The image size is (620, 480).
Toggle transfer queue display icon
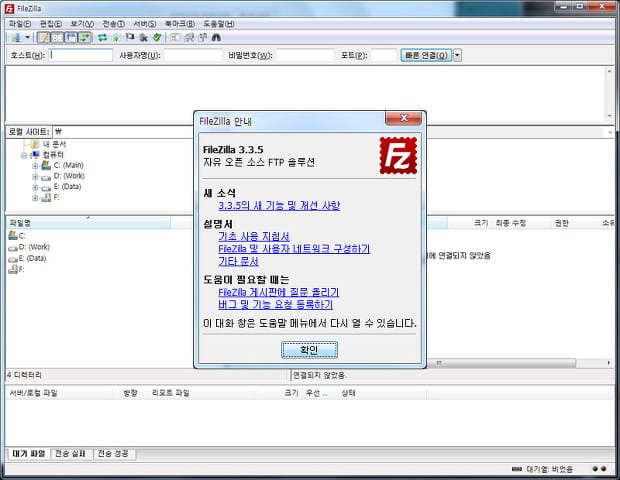click(85, 38)
